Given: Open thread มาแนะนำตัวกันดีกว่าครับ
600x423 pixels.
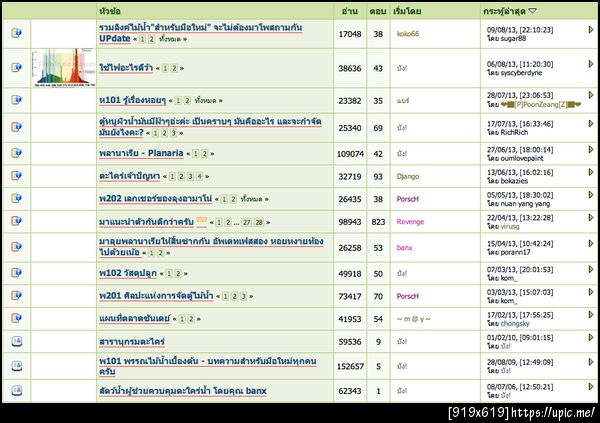Looking at the screenshot, I should pos(147,221).
